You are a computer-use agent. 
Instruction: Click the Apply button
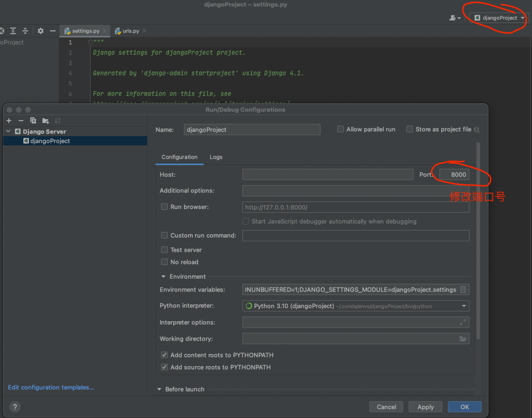pos(425,407)
